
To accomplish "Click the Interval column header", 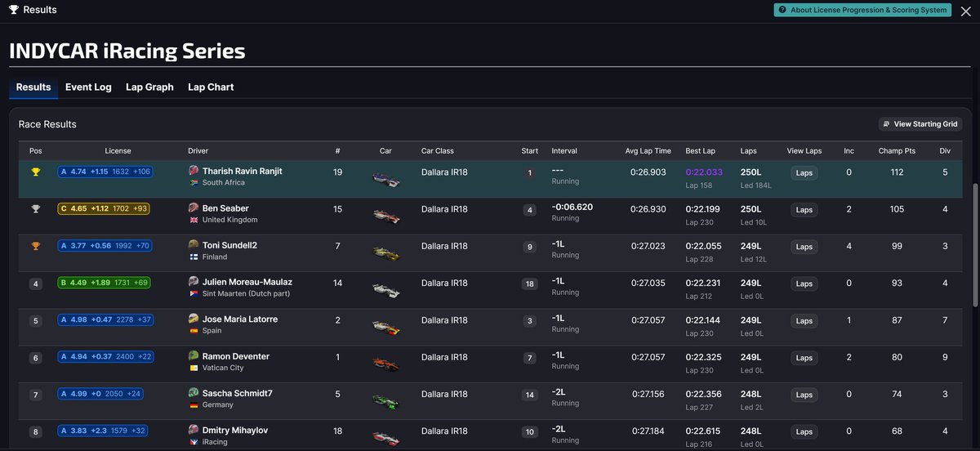I will 564,151.
